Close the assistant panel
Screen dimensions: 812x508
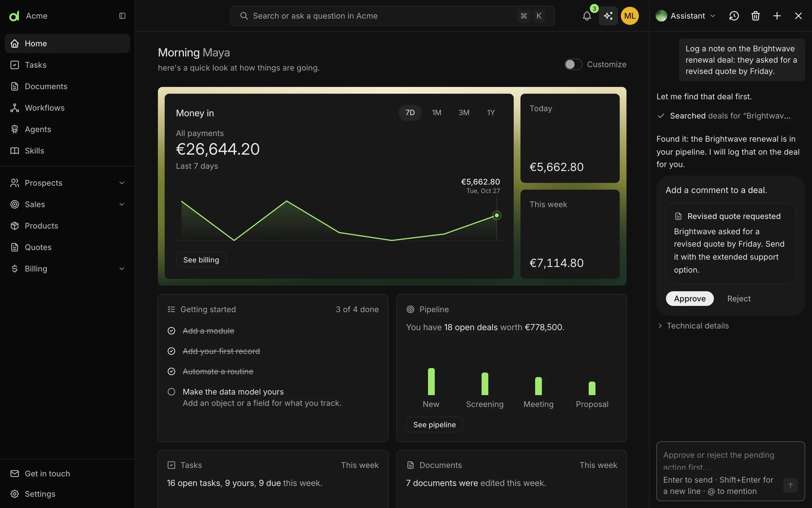point(798,16)
